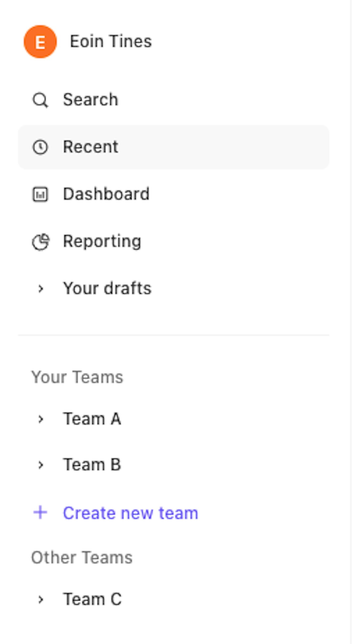Click the Search magnifier icon
Screen dimensions: 353x644
coord(40,100)
